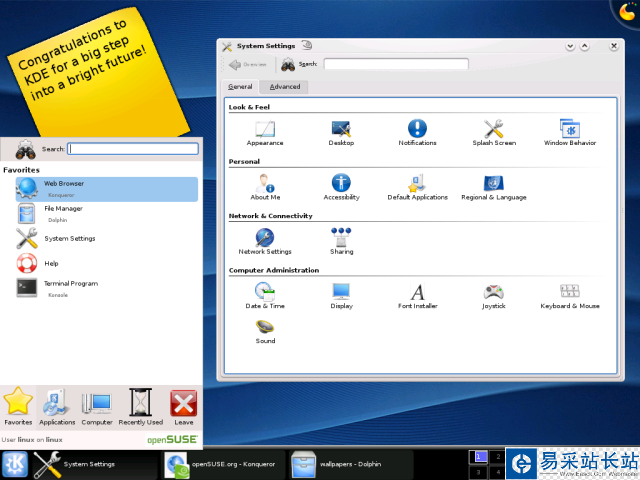Open Accessibility settings

[x=341, y=186]
